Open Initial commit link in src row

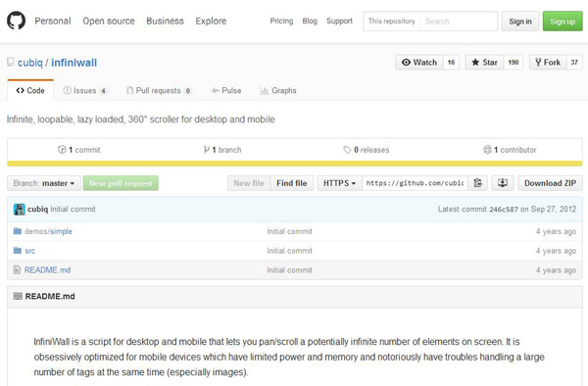click(289, 251)
